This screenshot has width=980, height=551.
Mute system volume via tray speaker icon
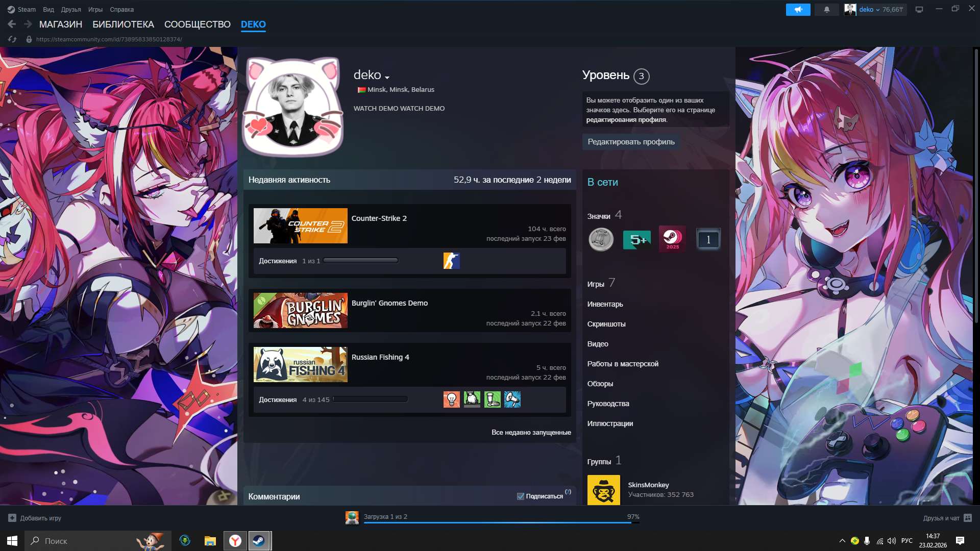pos(892,541)
